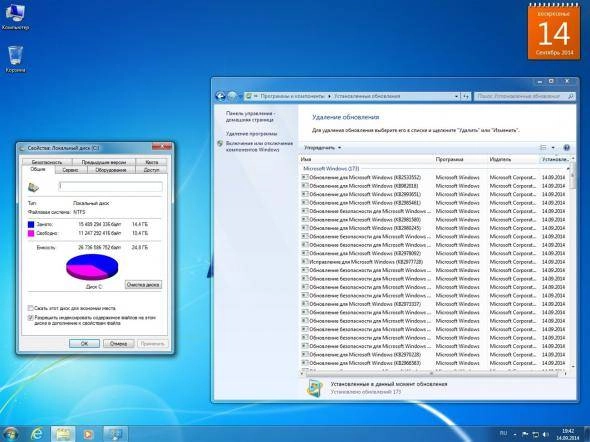Image resolution: width=590 pixels, height=442 pixels.
Task: Click the shield icon beside Включение или отключение
Action: (x=220, y=144)
